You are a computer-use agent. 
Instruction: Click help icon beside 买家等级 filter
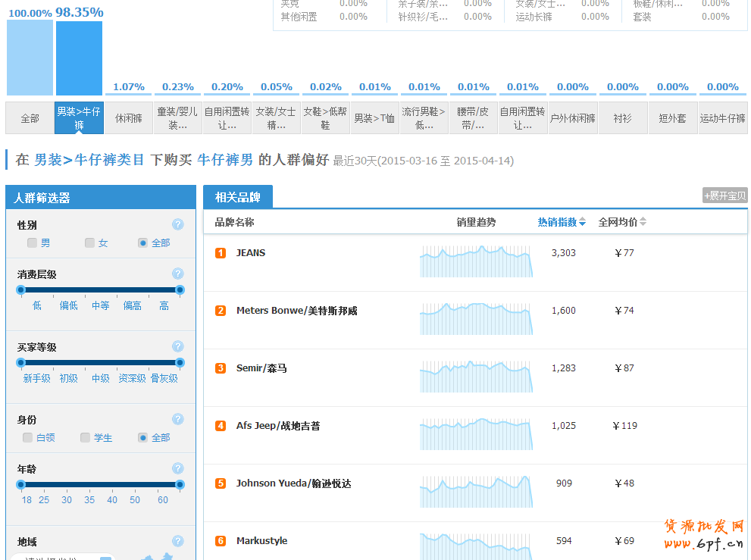click(x=177, y=346)
